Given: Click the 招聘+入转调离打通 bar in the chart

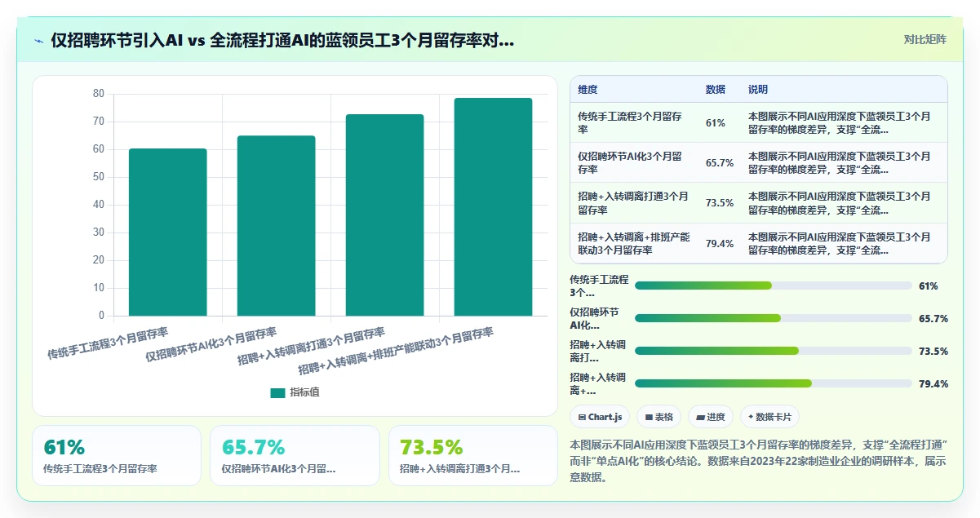Looking at the screenshot, I should (x=385, y=215).
